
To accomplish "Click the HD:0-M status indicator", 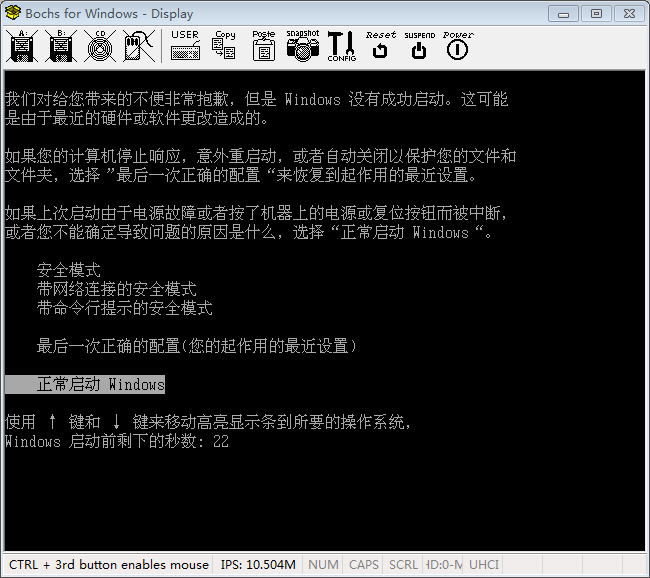I will 444,565.
